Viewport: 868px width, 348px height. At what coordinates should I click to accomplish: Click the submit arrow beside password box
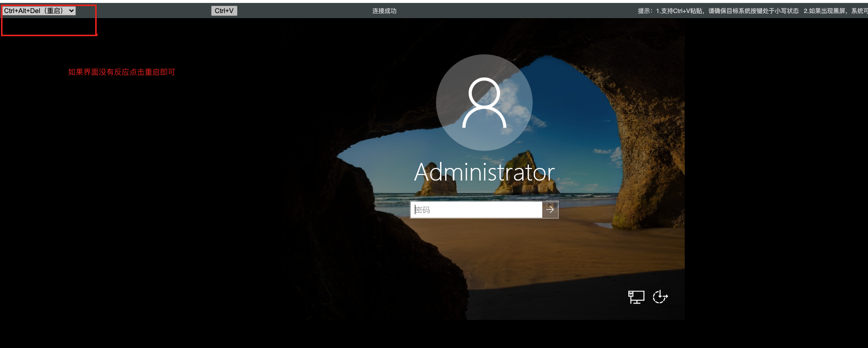click(x=550, y=210)
